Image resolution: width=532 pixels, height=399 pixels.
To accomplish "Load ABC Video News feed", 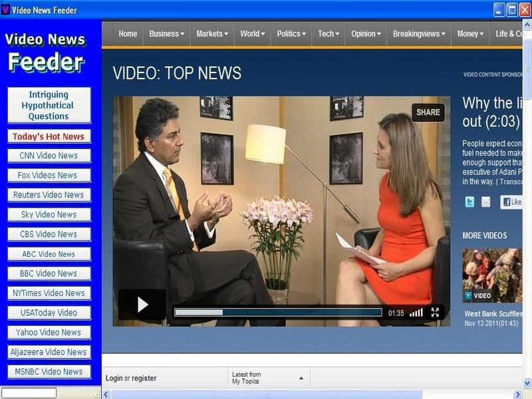I will (x=49, y=254).
